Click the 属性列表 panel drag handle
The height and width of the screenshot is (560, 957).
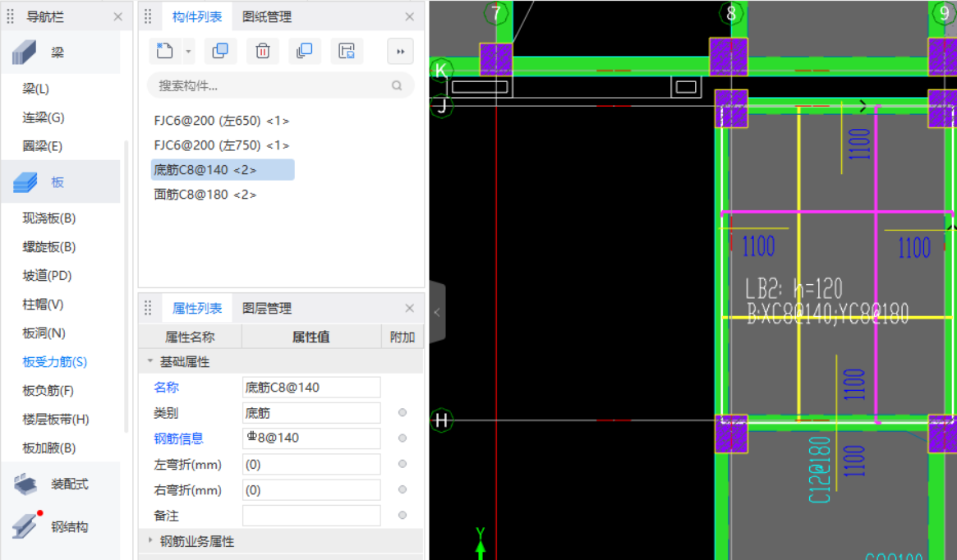pyautogui.click(x=149, y=309)
